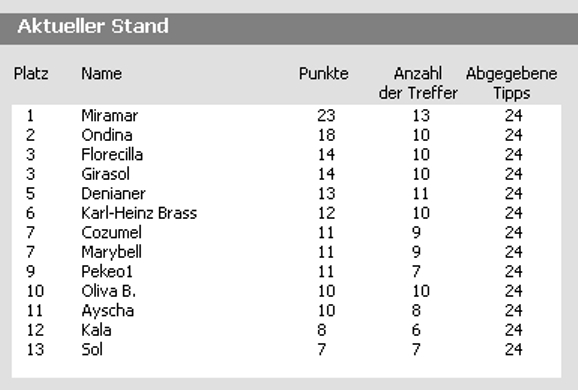The height and width of the screenshot is (390, 578).
Task: Click the Anzahl der Treffer header
Action: pyautogui.click(x=418, y=83)
